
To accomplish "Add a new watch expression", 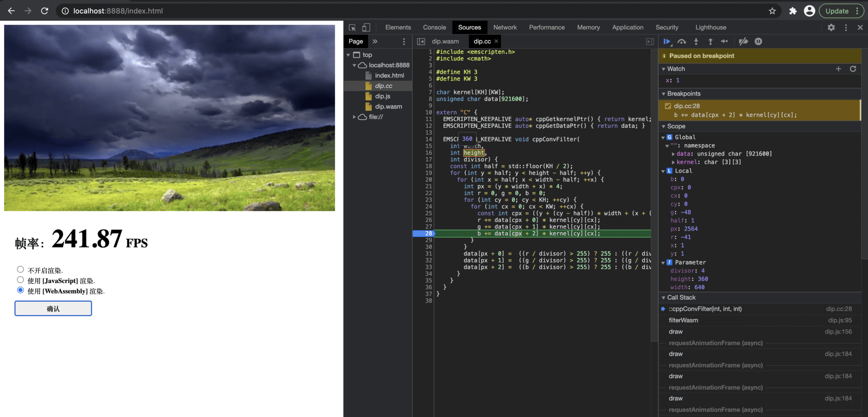I will click(x=838, y=69).
